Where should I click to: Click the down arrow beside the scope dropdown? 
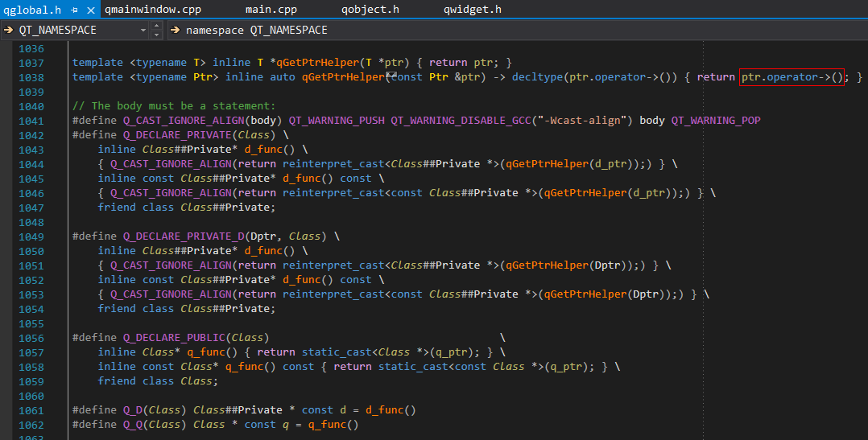[157, 35]
